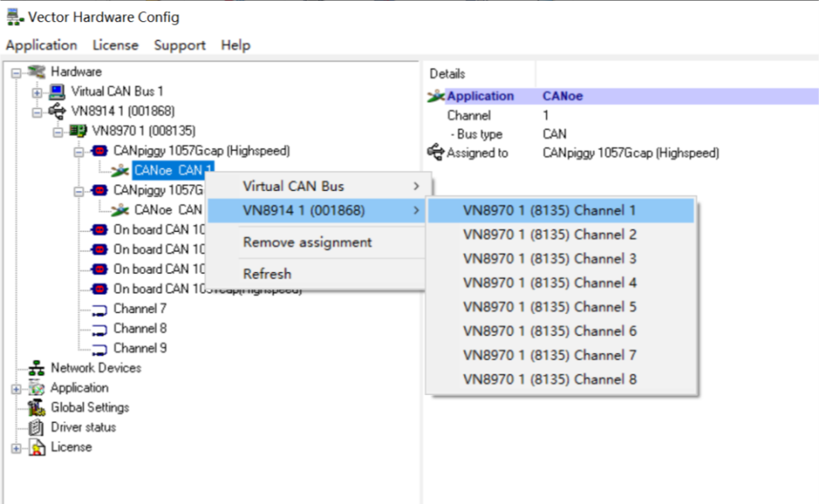This screenshot has height=504, width=819.
Task: Choose Remove assignment from context menu
Action: click(x=307, y=242)
